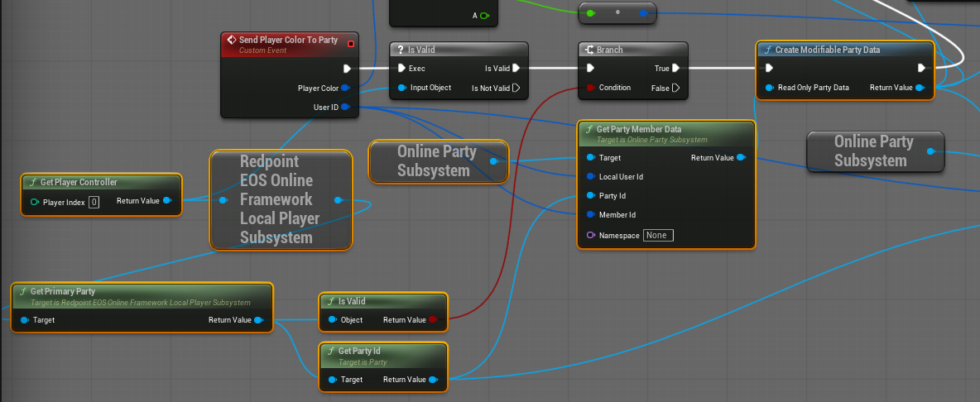This screenshot has width=980, height=402.
Task: Click the red Return Value pin of Is Valid function
Action: point(433,319)
